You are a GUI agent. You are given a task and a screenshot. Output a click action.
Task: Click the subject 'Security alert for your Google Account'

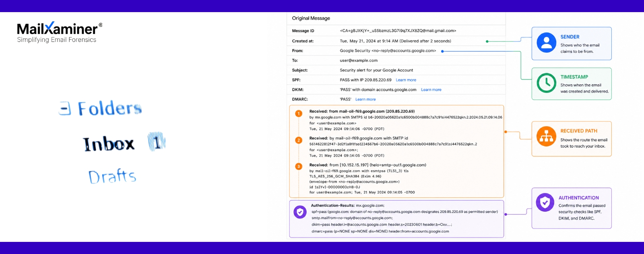coord(376,70)
